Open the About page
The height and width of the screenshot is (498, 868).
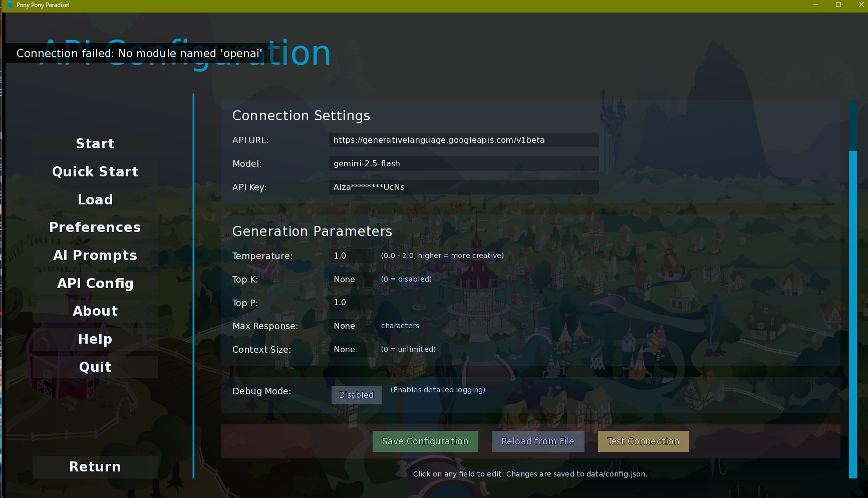(x=95, y=311)
